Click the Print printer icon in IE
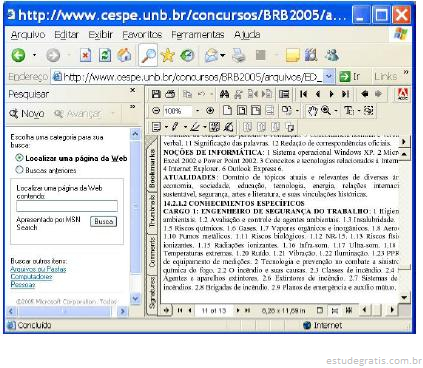 tap(239, 55)
